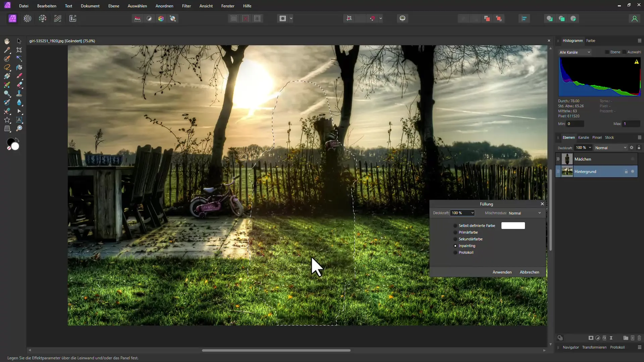644x362 pixels.
Task: Apply Auto Colors from toolbar
Action: [161, 18]
